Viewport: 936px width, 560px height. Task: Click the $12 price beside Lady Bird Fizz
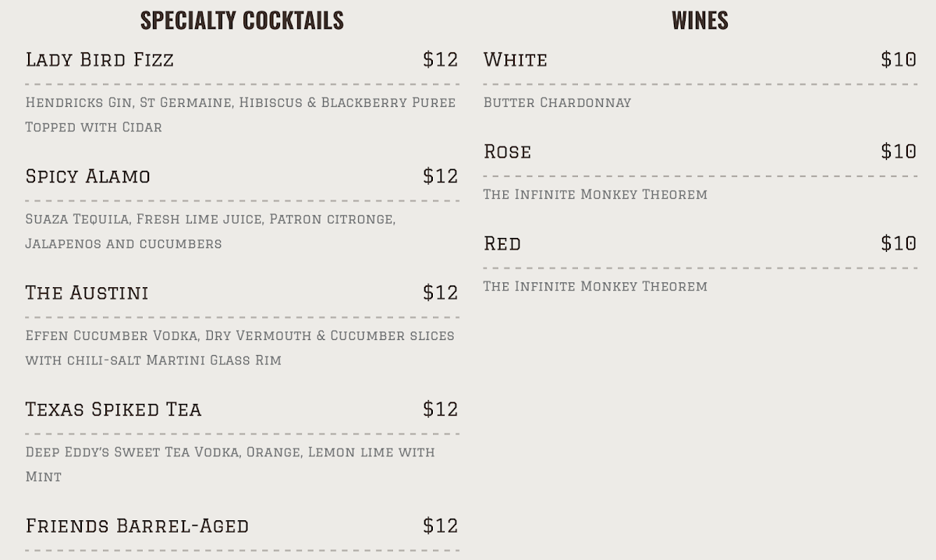441,59
